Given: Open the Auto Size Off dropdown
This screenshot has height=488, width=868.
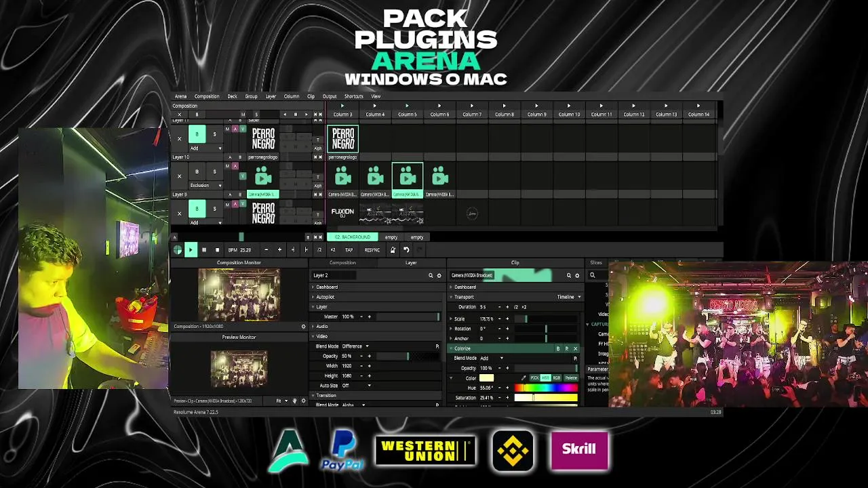Looking at the screenshot, I should click(356, 386).
